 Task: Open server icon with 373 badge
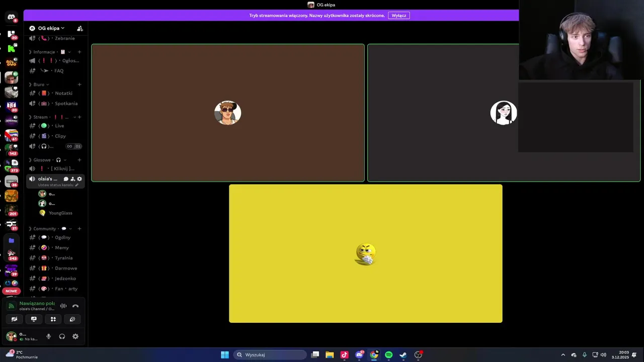11,165
